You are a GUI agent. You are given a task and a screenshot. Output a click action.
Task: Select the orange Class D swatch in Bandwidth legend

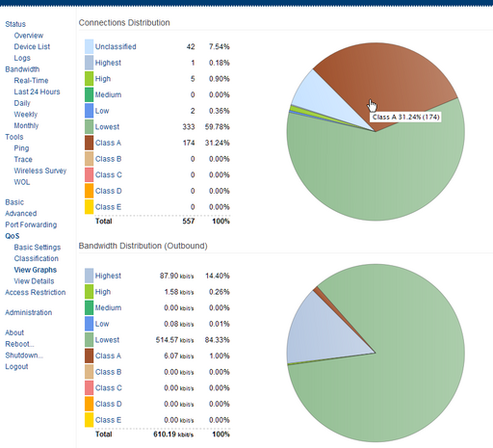coord(89,404)
